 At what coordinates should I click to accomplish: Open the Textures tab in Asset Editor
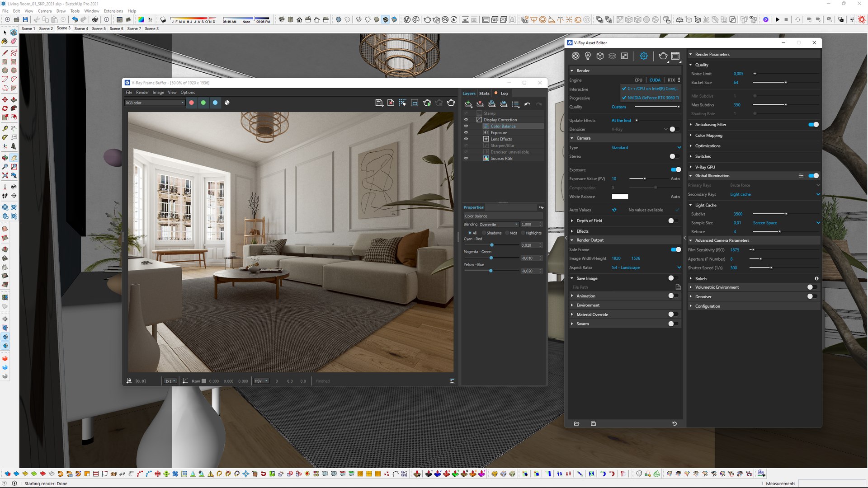pyautogui.click(x=624, y=56)
